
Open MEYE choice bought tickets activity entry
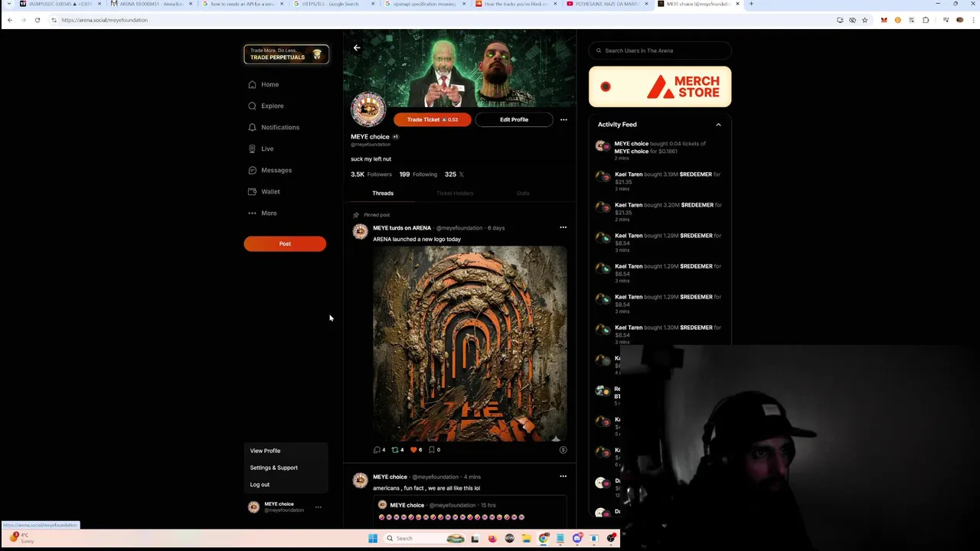point(660,150)
